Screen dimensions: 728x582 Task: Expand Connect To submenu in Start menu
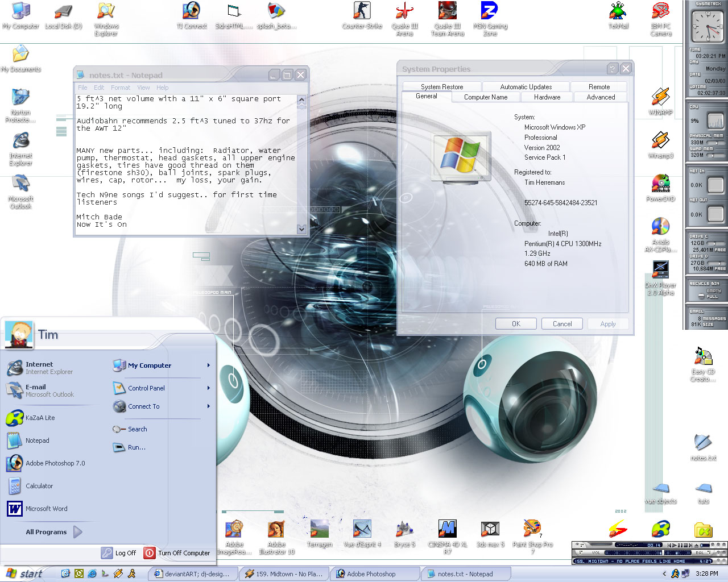(x=209, y=406)
